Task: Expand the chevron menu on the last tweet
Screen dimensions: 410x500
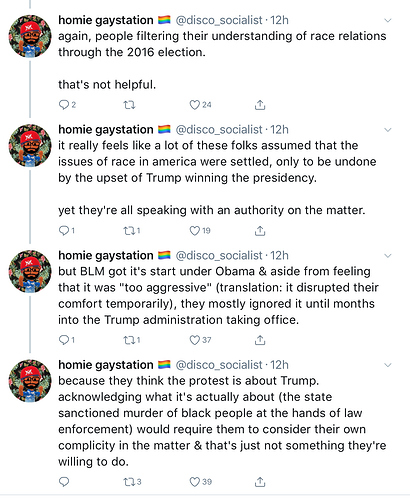Action: [x=388, y=365]
